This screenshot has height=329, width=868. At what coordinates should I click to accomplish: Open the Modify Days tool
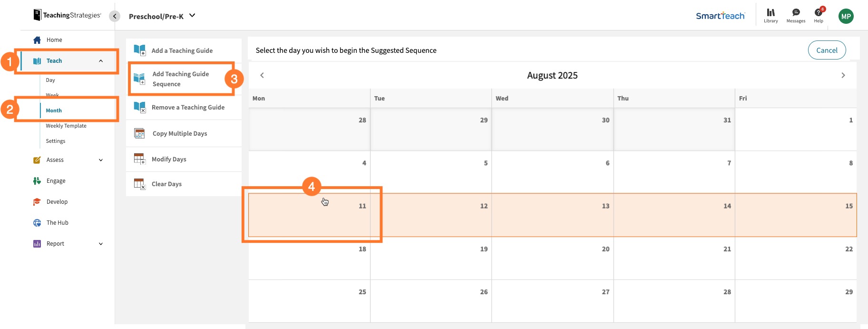pyautogui.click(x=169, y=159)
